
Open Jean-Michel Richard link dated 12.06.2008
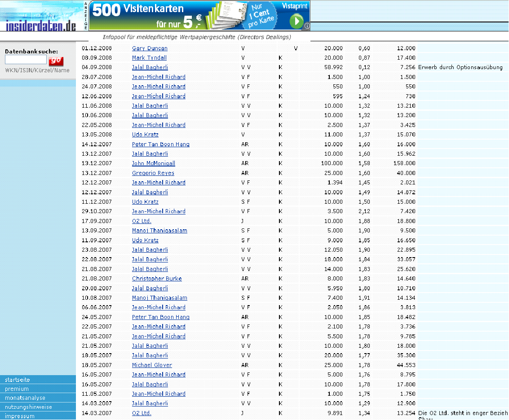point(159,96)
